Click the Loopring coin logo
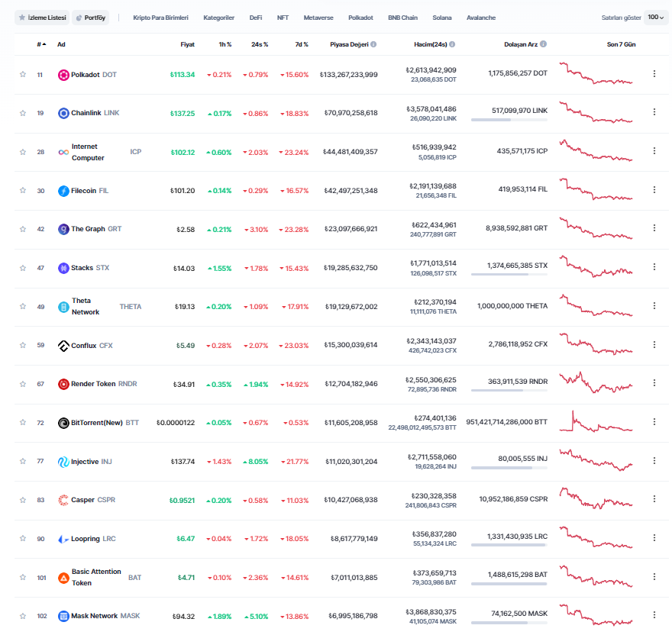This screenshot has height=635, width=672. 63,539
